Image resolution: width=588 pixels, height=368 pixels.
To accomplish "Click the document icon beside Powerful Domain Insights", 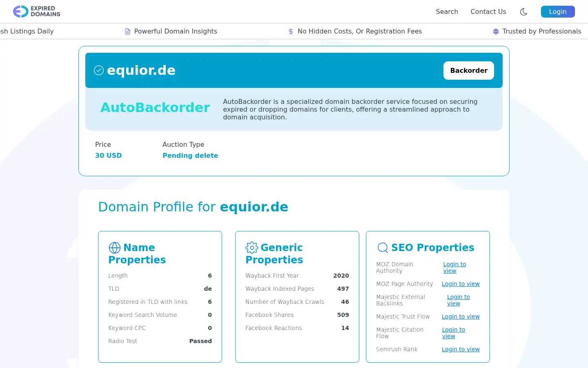I will coord(127,31).
